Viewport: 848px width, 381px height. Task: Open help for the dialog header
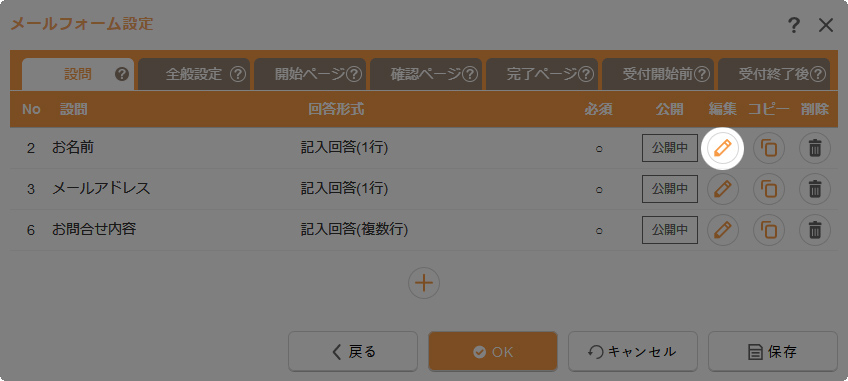[793, 25]
